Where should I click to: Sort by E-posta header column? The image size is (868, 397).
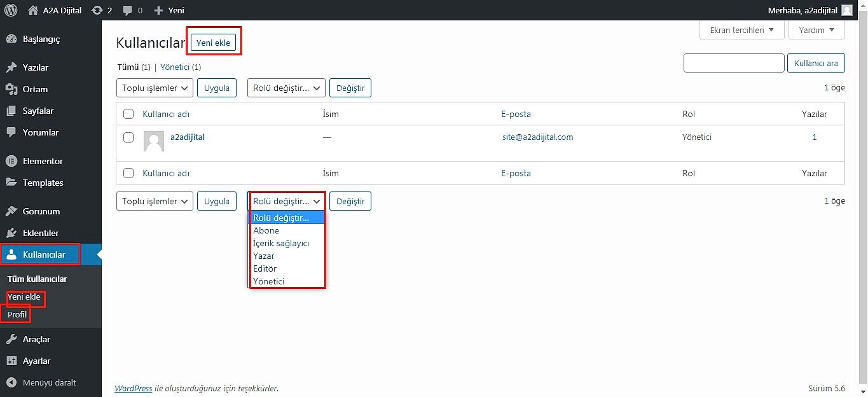point(516,114)
